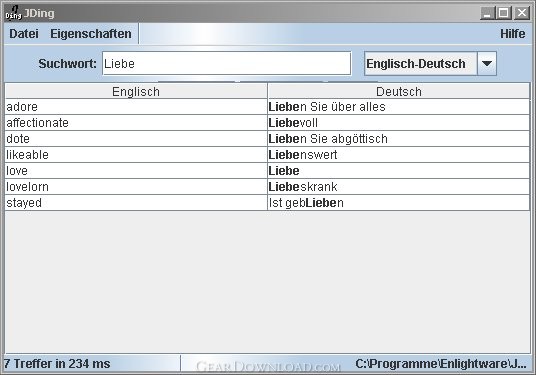Select the 'lovelorn' cell
The height and width of the screenshot is (375, 536).
pyautogui.click(x=136, y=187)
